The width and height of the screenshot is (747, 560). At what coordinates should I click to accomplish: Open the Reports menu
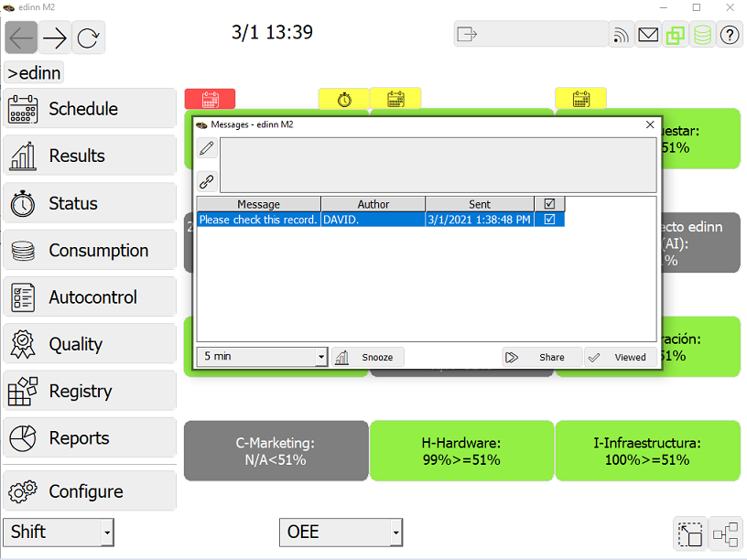click(90, 438)
